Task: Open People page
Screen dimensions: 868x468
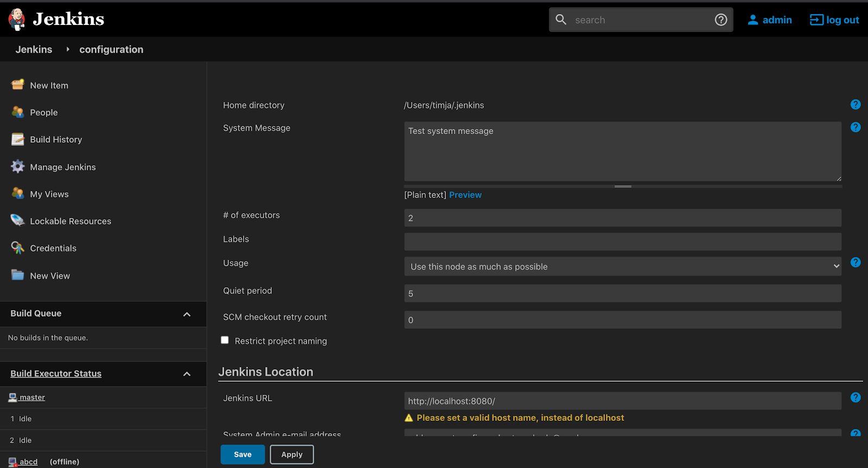Action: point(44,112)
